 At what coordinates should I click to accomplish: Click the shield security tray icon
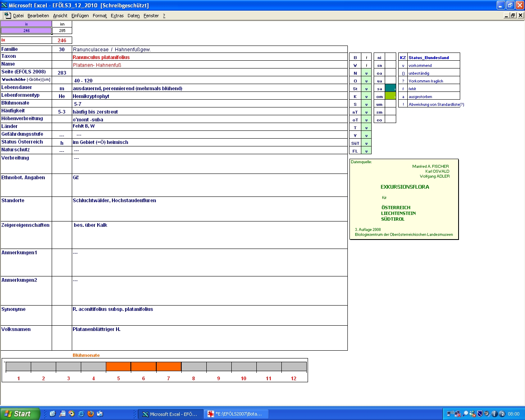480,414
